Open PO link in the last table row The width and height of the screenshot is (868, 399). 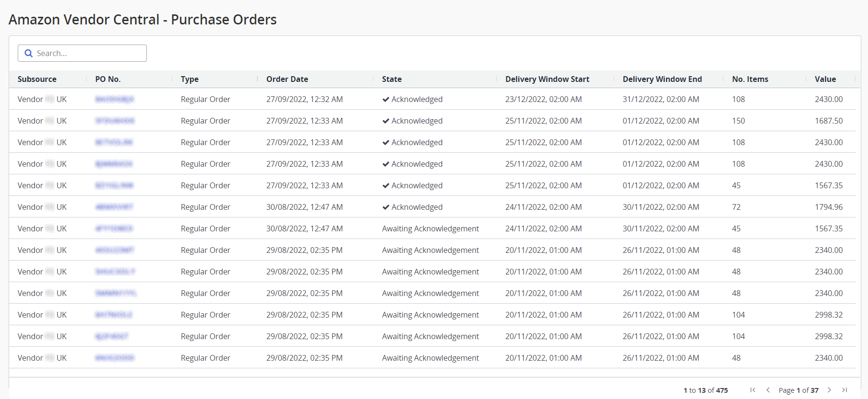pyautogui.click(x=114, y=358)
